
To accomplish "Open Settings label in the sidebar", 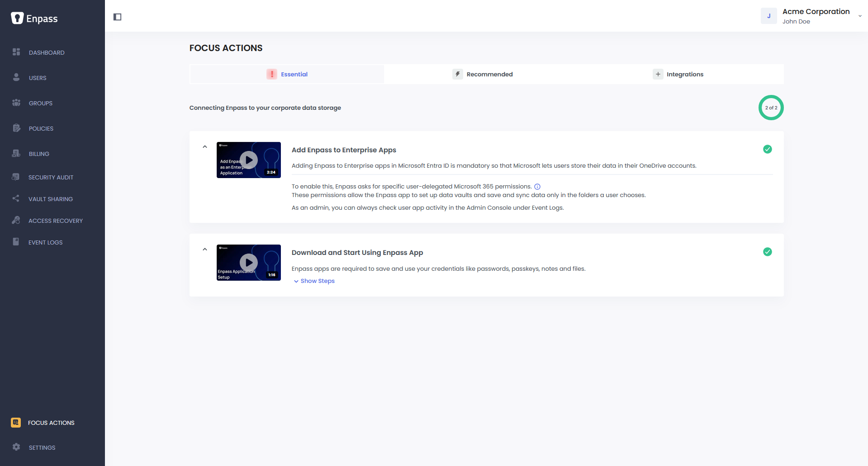I will pos(42,448).
